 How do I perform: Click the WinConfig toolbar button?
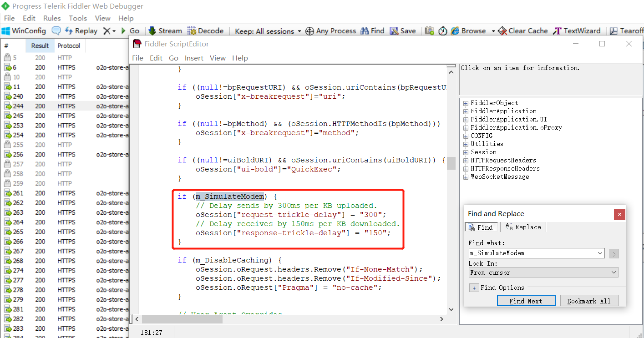point(24,31)
